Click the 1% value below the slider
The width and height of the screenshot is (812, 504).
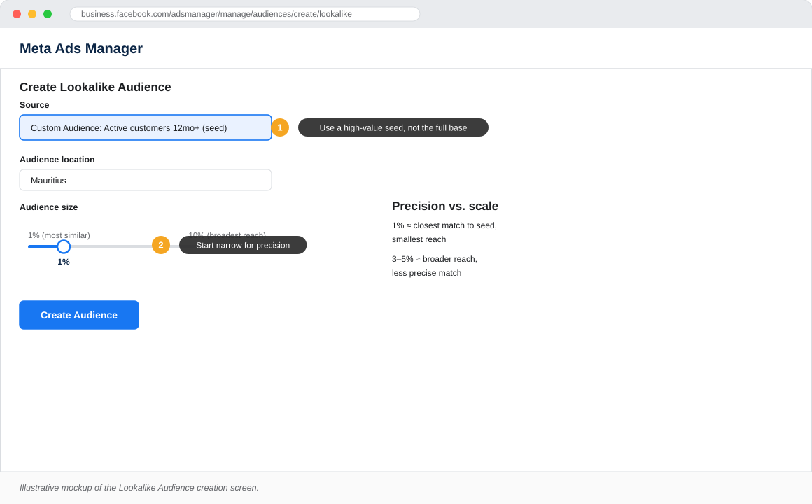click(64, 262)
